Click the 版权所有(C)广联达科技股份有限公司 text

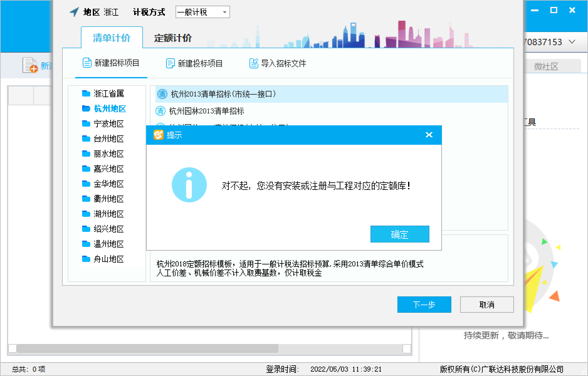point(501,369)
